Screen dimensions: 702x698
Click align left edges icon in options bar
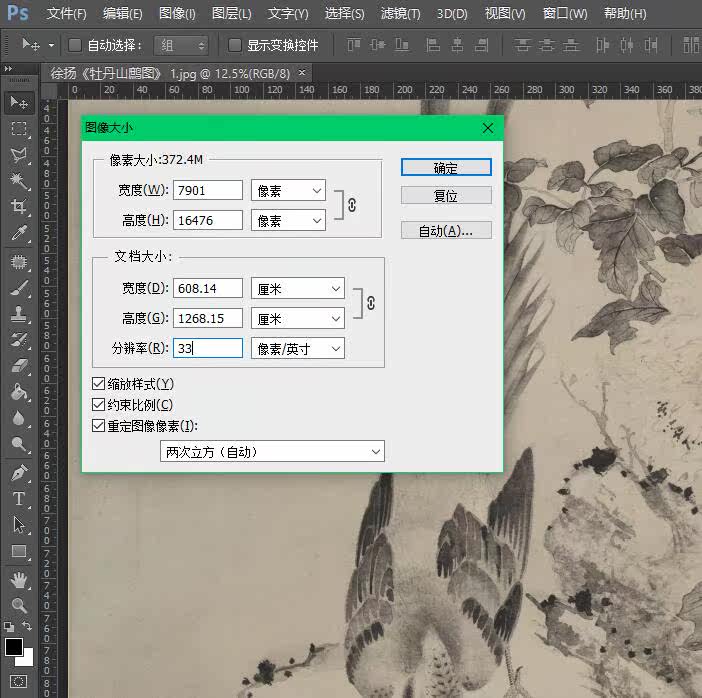pos(433,45)
